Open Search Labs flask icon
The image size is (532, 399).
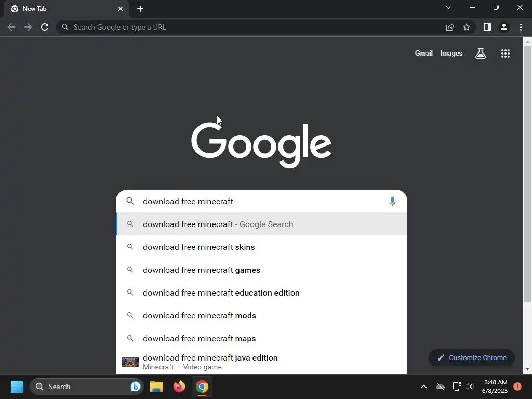click(x=481, y=54)
